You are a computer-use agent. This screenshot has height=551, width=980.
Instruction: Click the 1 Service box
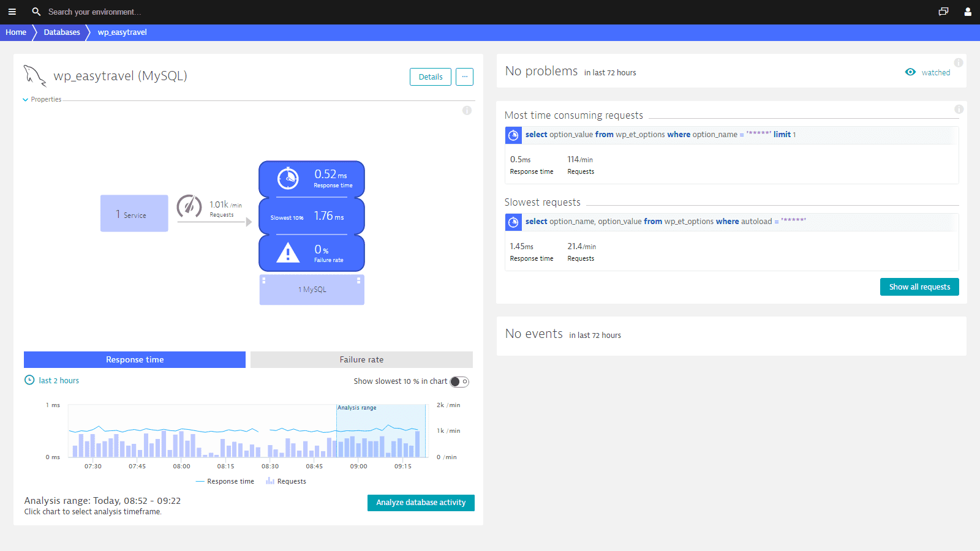click(134, 213)
